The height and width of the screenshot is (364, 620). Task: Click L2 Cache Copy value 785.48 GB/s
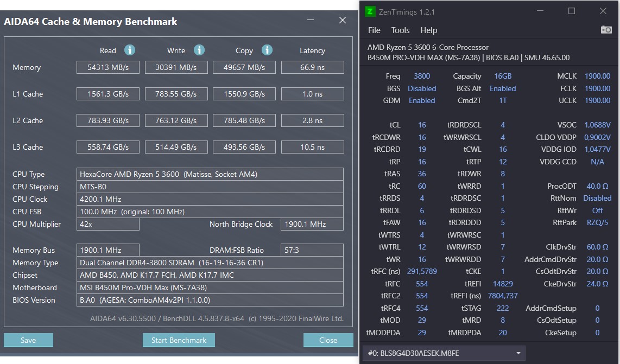point(244,120)
